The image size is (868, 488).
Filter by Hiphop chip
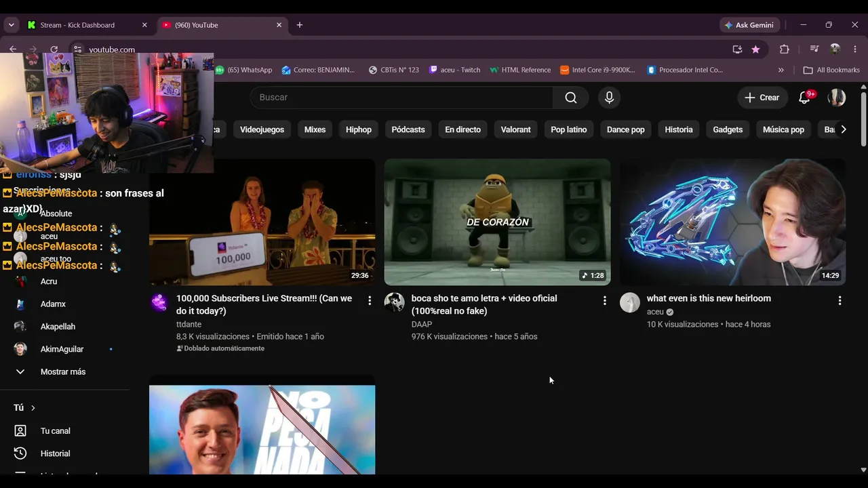click(x=359, y=129)
